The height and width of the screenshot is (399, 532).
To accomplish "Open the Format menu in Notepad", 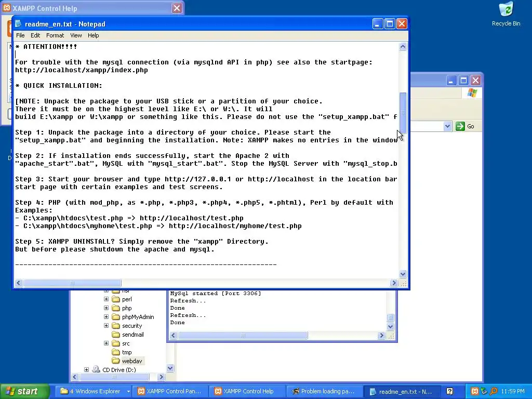I will (55, 35).
